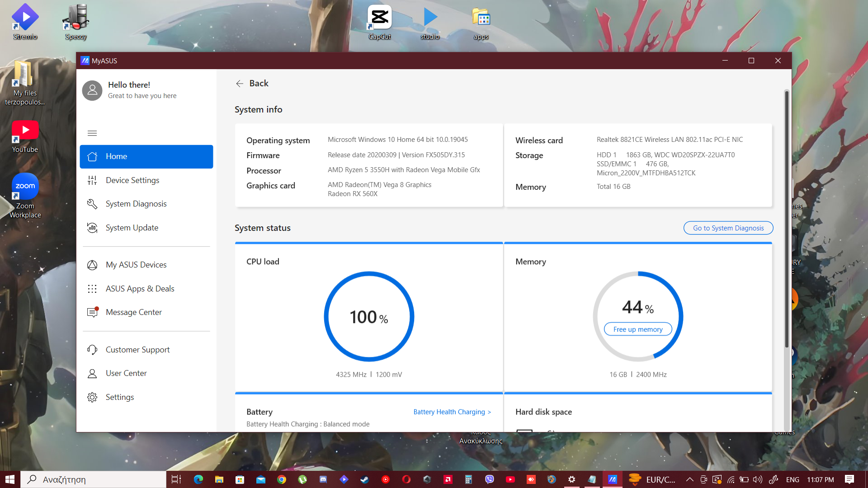This screenshot has height=488, width=868.
Task: Open notification center icon
Action: (849, 479)
